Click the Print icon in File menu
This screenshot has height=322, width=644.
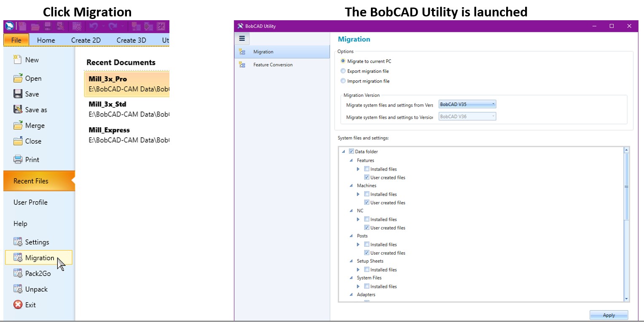(x=18, y=160)
